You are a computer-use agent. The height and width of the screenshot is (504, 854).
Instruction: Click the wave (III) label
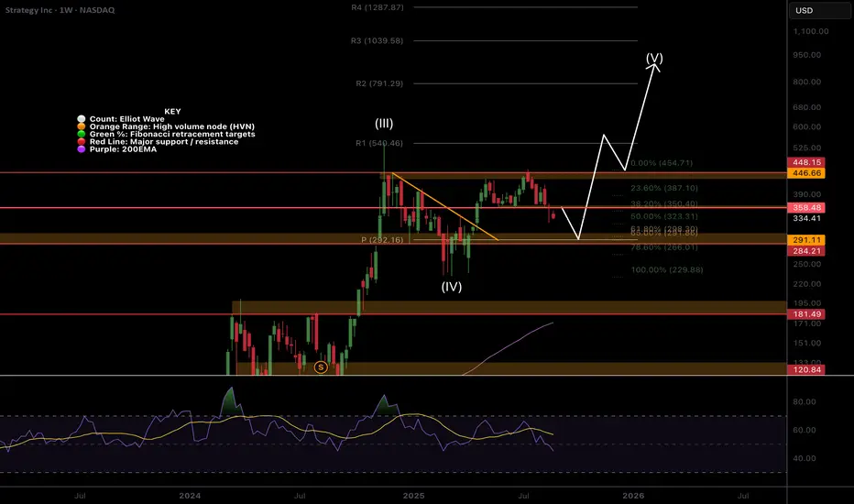384,124
